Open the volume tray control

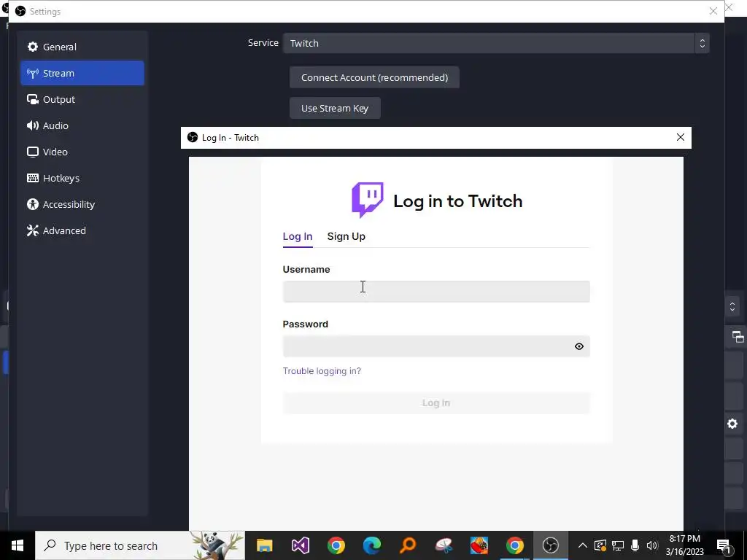pos(652,545)
